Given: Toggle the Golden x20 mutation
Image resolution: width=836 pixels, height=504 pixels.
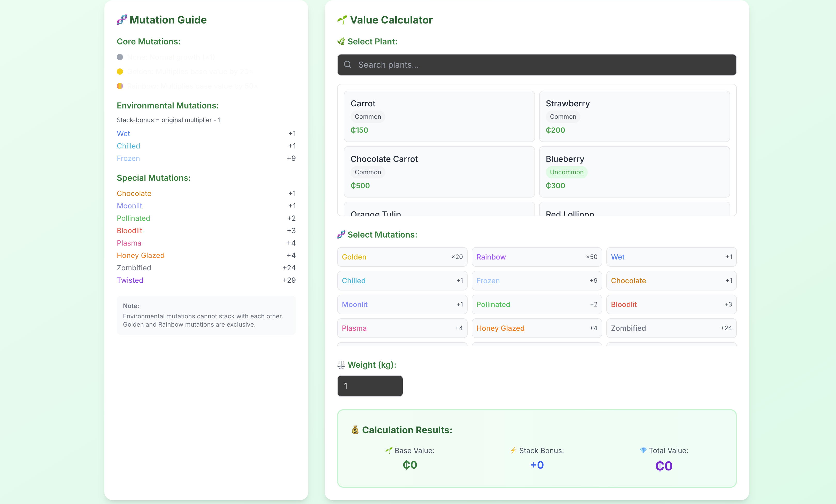Looking at the screenshot, I should coord(402,257).
